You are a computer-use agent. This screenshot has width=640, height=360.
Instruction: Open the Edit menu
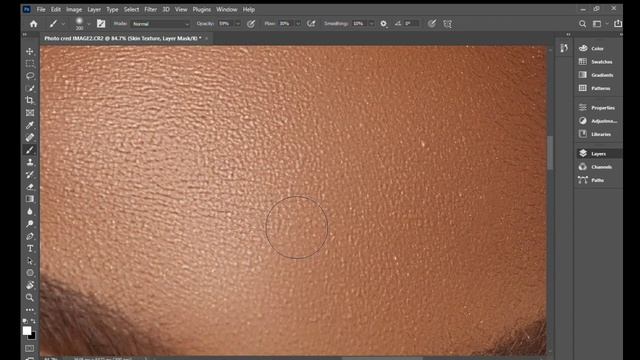56,9
